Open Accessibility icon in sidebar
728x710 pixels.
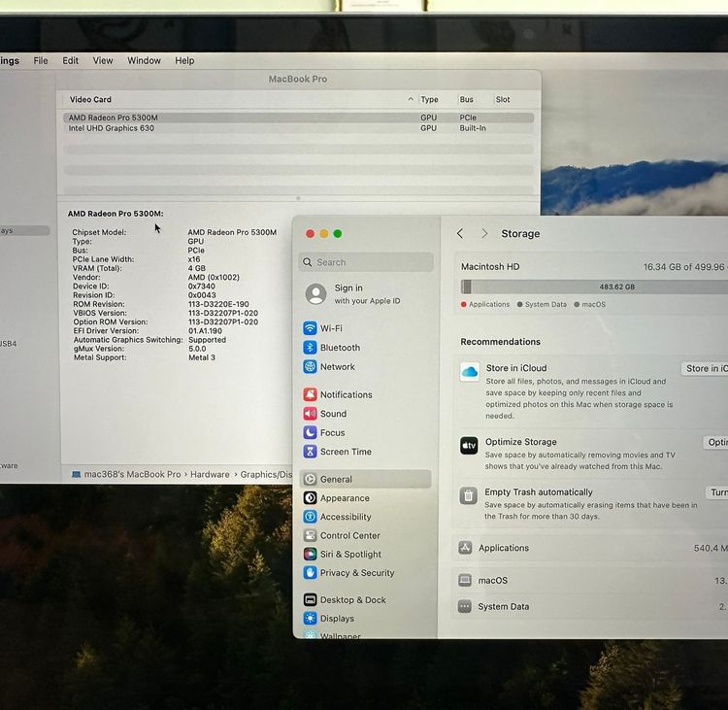(x=311, y=517)
